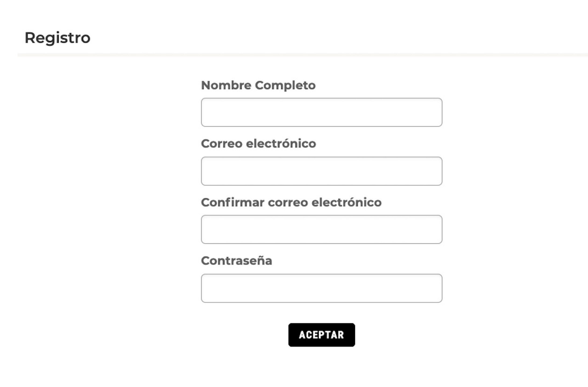Click the divider line below Registro
Screen dimensions: 588x387
coord(303,55)
